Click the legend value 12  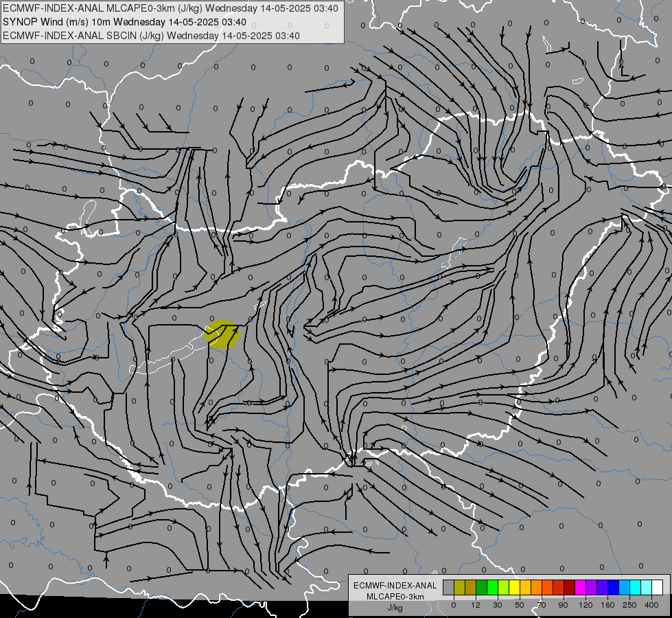pyautogui.click(x=476, y=605)
